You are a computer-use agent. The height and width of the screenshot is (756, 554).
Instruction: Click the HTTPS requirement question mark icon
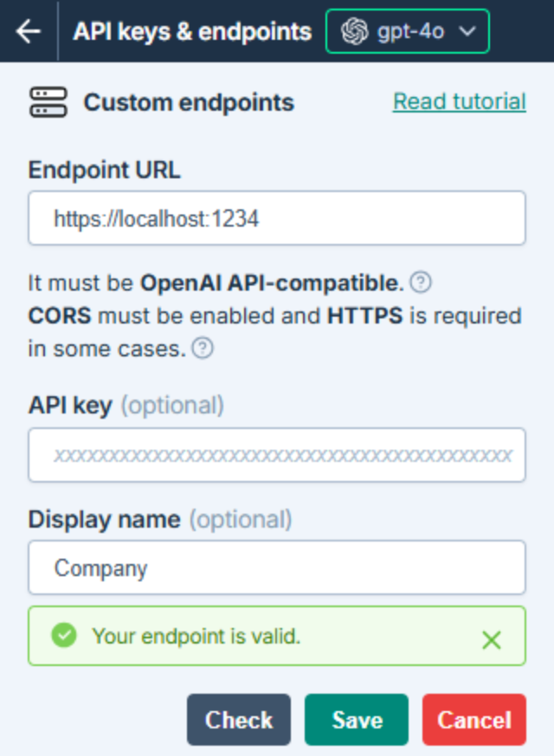click(x=202, y=349)
